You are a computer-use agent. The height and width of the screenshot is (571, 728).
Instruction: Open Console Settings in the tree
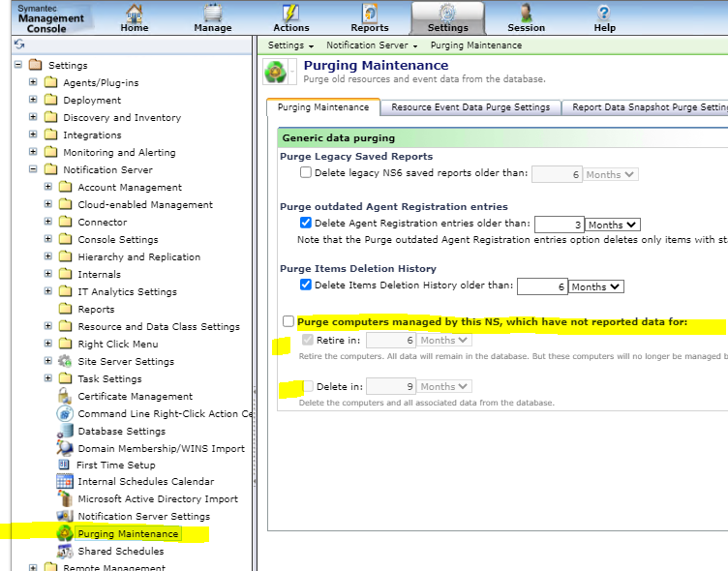point(118,240)
